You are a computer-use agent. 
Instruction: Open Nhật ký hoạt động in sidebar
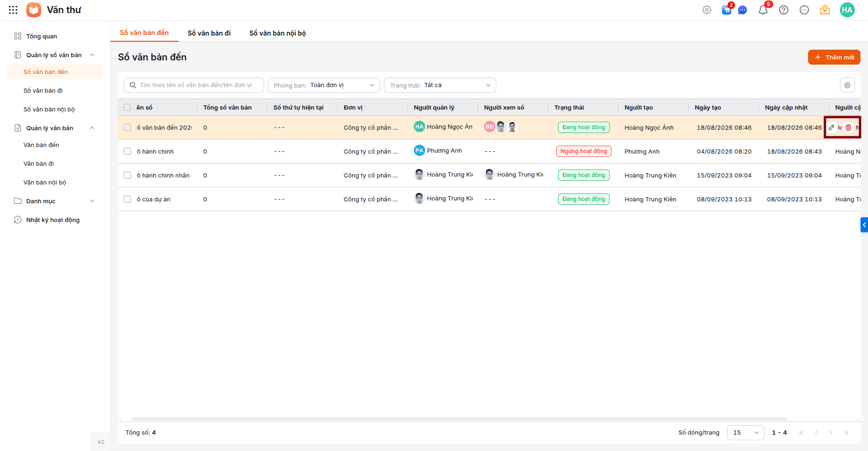[x=53, y=220]
